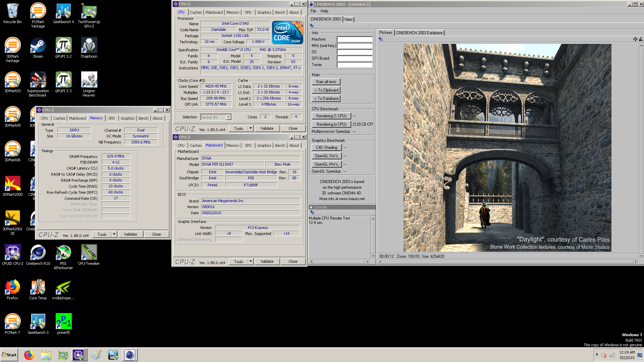This screenshot has width=644, height=362.
Task: Select Graphics tab in top CPU-Z window
Action: (x=264, y=12)
